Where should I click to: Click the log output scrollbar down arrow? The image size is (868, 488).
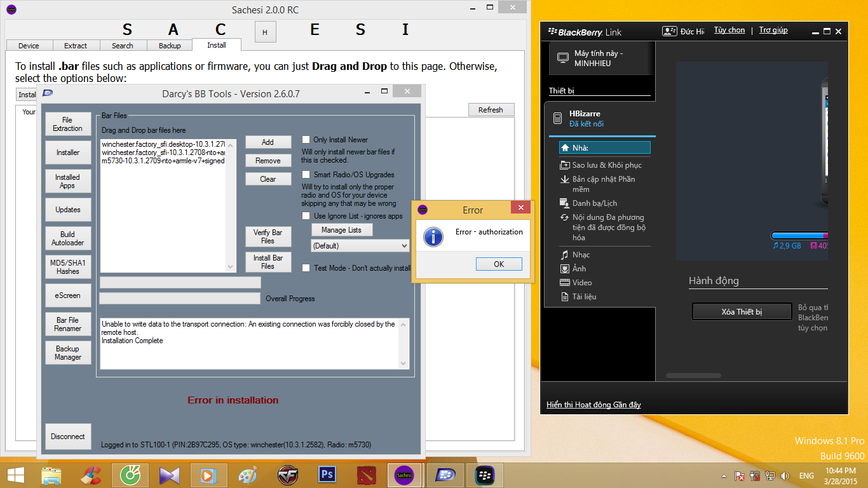point(403,363)
